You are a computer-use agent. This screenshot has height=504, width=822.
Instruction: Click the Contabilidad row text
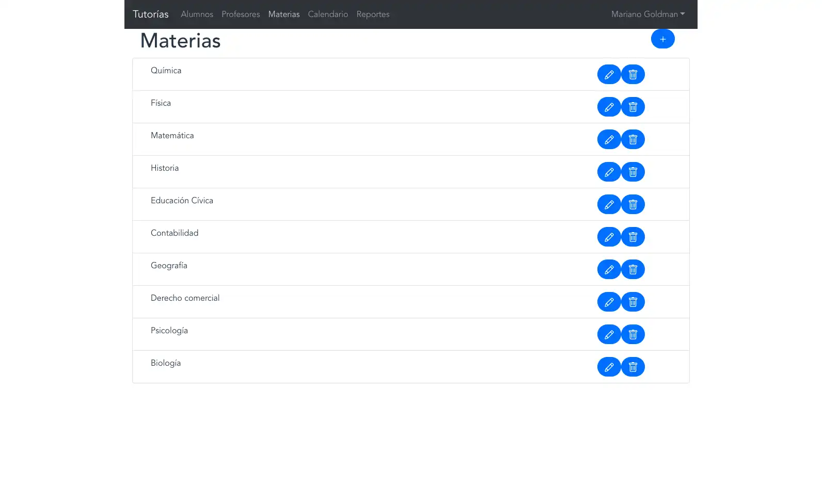[x=175, y=233]
